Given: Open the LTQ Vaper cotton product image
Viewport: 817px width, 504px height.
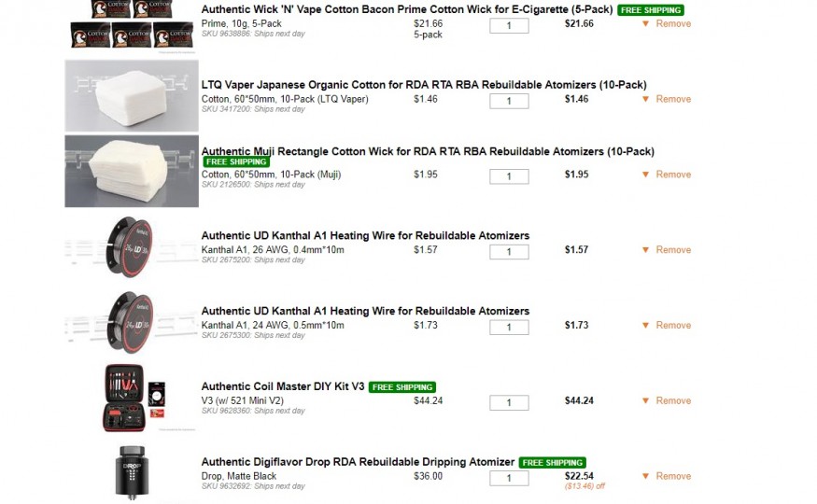Looking at the screenshot, I should tap(132, 96).
